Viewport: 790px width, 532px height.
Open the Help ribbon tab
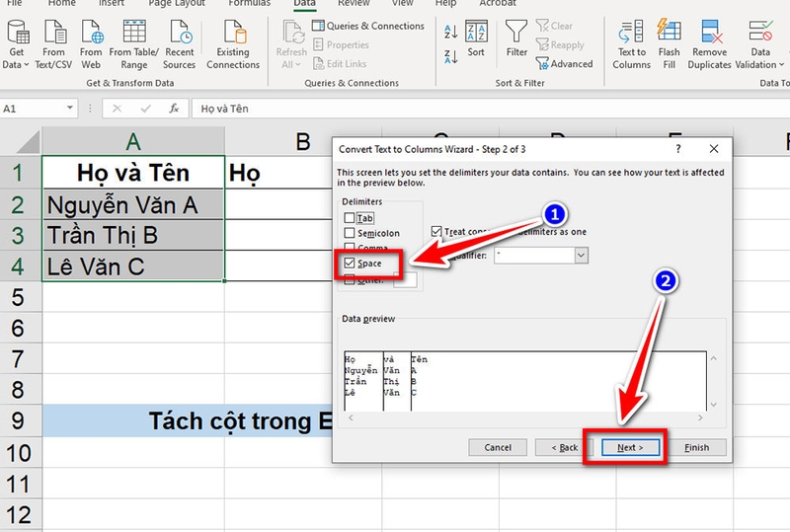445,3
